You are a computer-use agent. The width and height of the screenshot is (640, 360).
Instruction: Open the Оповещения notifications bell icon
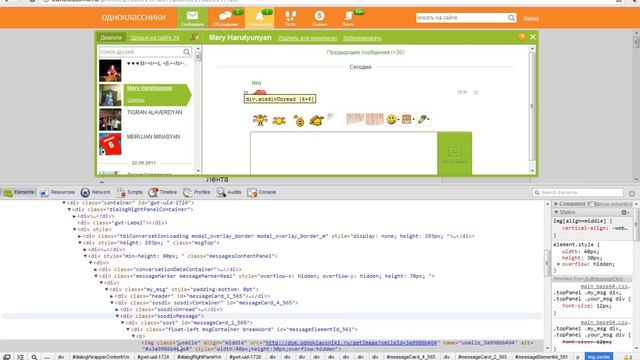[260, 18]
